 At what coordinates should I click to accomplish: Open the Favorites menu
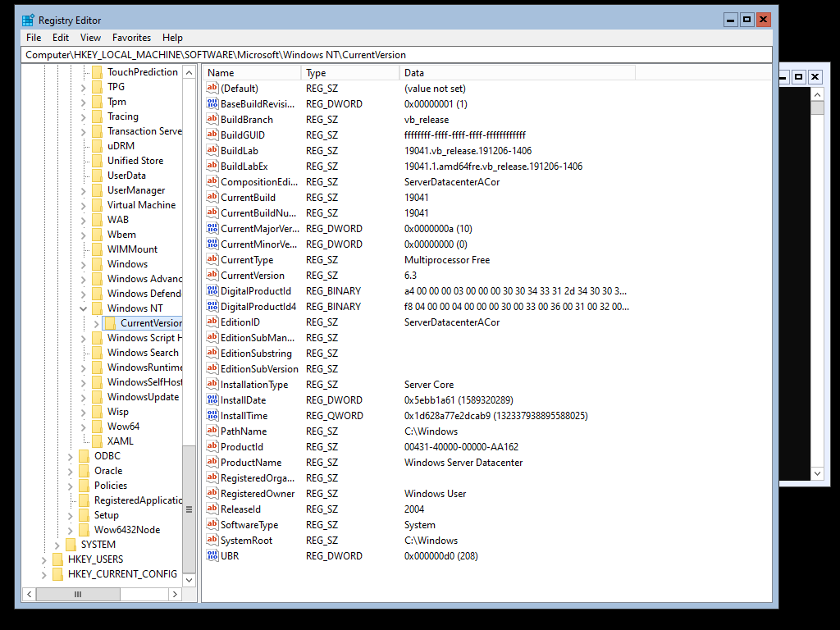point(131,38)
